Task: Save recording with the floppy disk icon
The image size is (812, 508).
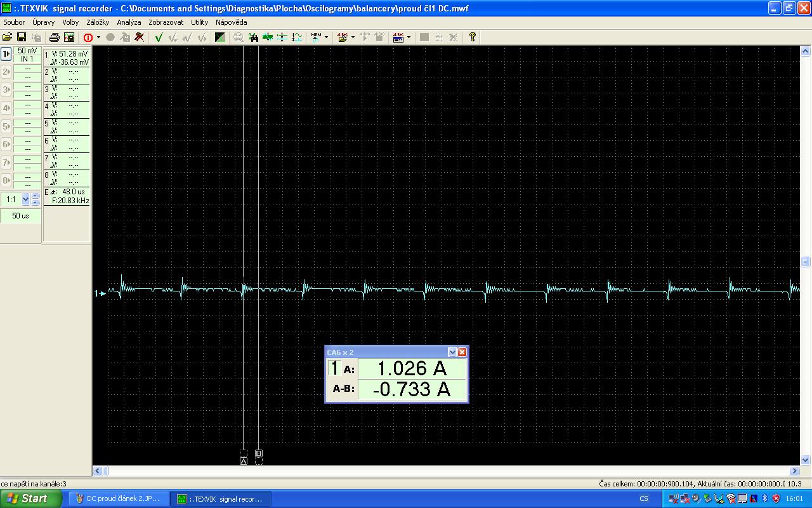Action: tap(22, 37)
